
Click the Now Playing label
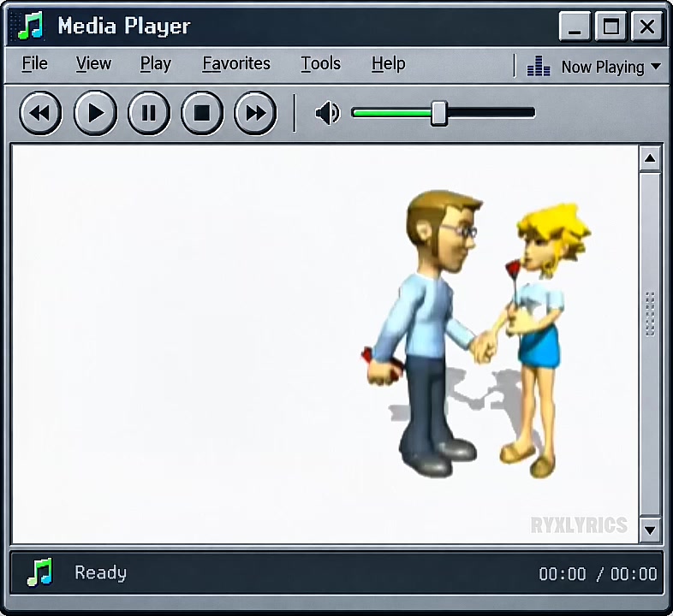[603, 68]
